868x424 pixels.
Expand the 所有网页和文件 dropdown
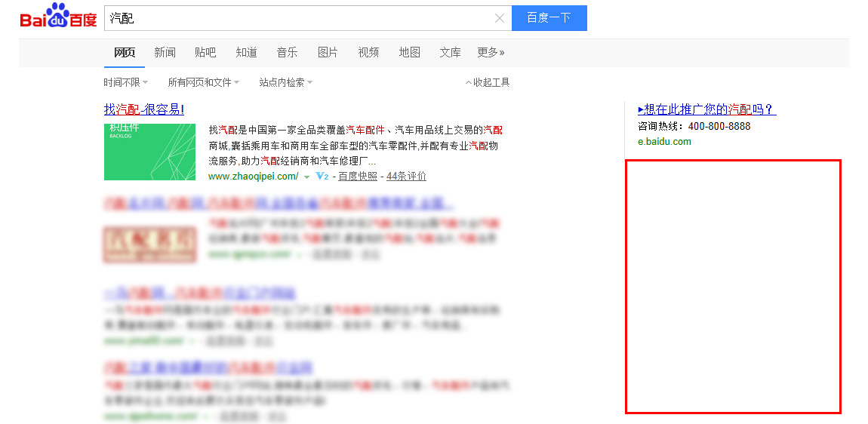204,82
